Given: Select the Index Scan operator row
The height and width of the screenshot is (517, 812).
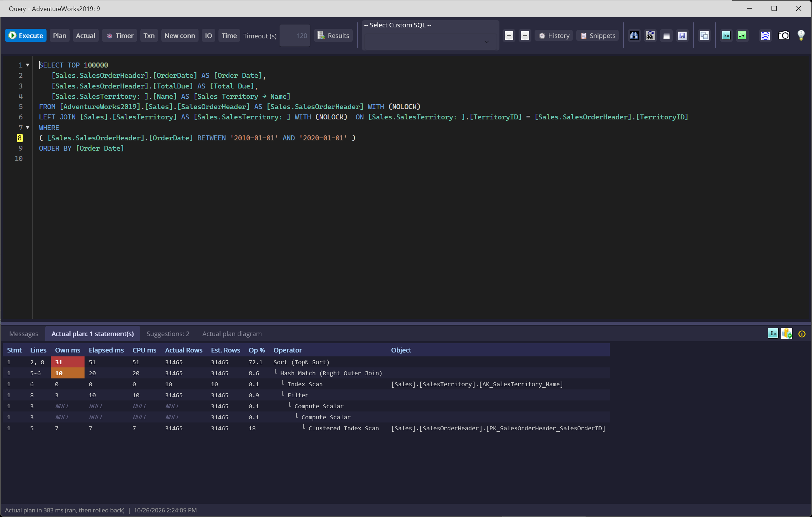Looking at the screenshot, I should point(306,384).
